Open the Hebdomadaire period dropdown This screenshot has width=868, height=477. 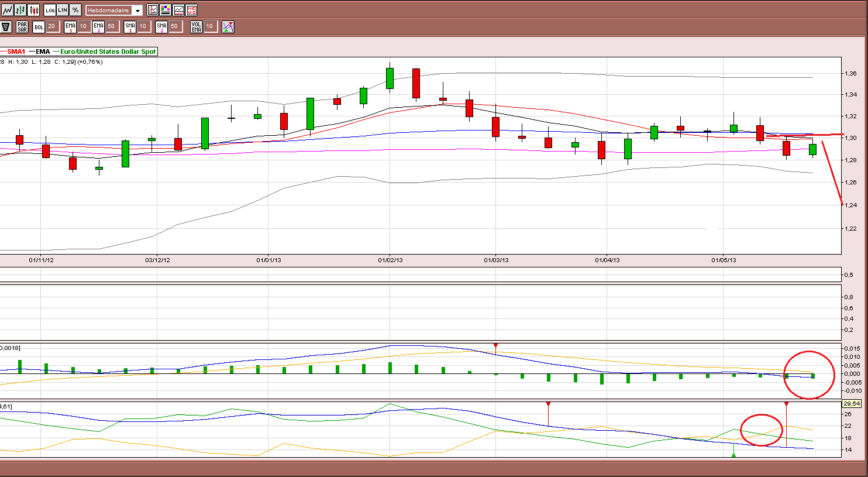(114, 11)
